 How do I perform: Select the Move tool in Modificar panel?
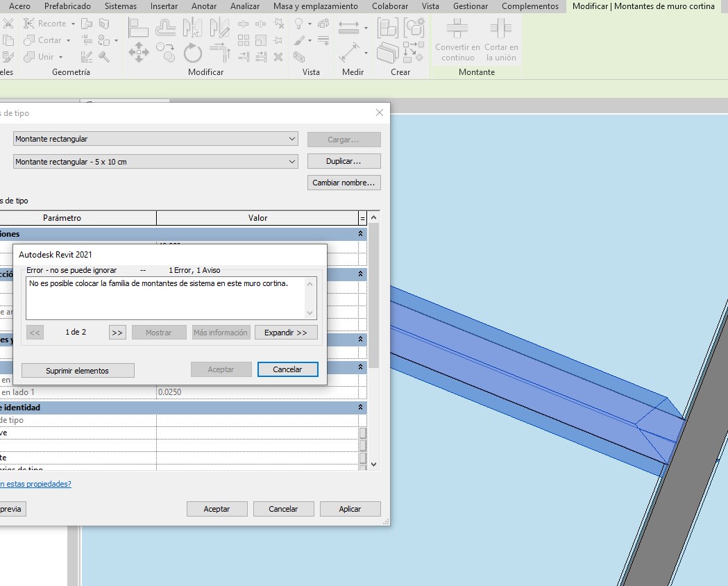[139, 53]
